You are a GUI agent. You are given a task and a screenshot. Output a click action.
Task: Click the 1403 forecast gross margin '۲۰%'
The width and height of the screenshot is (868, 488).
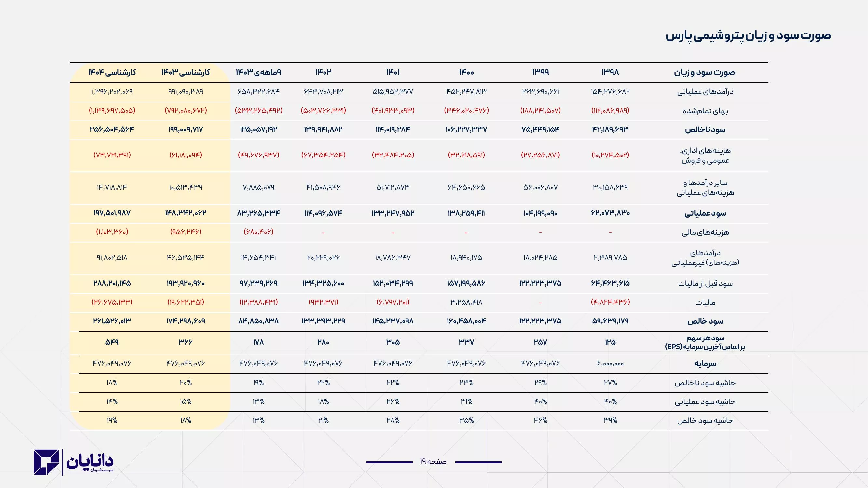(x=186, y=383)
